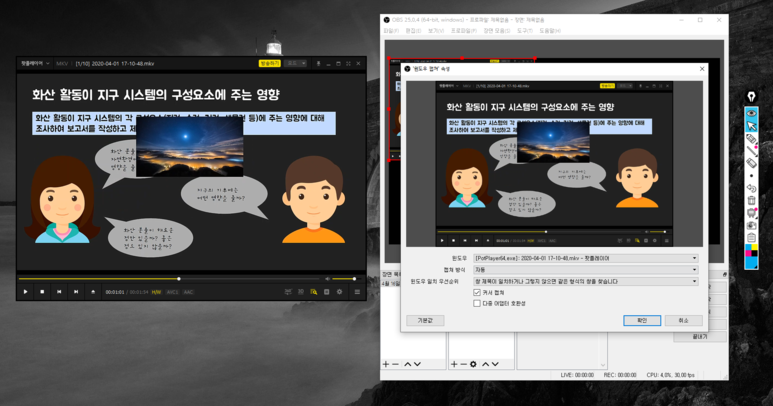Open OBS 파일(F) menu

coord(391,31)
